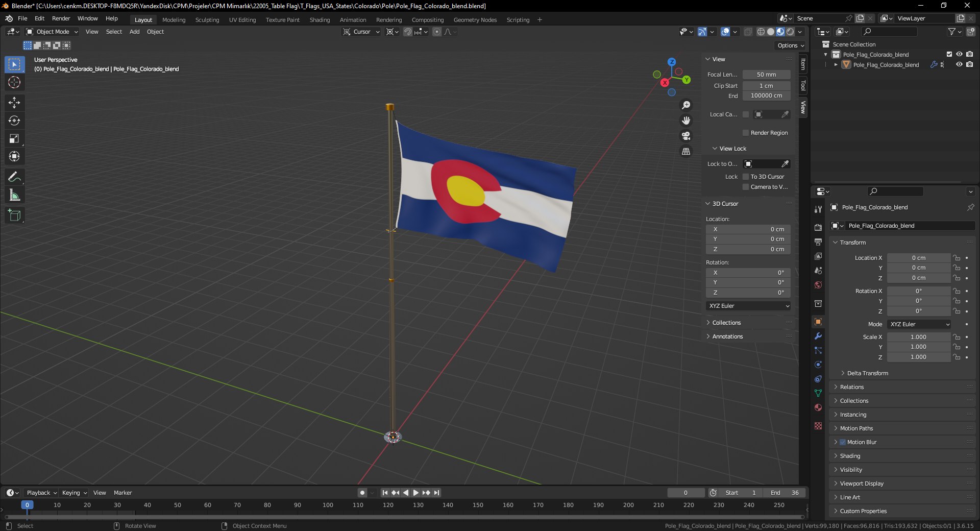Expand the Annotations sidebar panel
The width and height of the screenshot is (980, 531).
pos(727,336)
